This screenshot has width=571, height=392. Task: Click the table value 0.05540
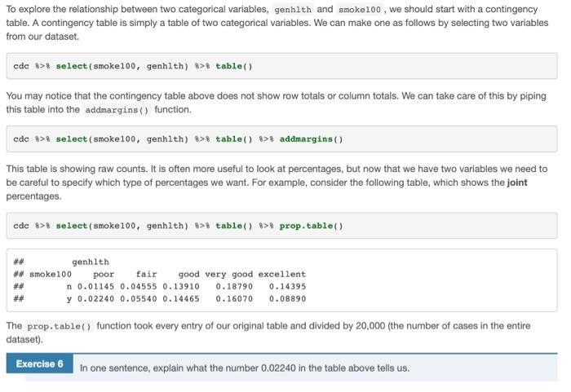[x=139, y=299]
